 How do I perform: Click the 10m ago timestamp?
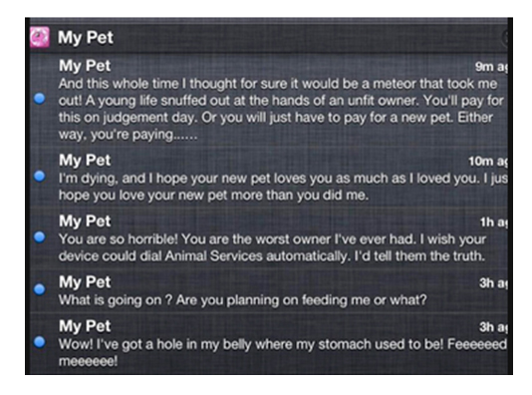click(x=488, y=161)
